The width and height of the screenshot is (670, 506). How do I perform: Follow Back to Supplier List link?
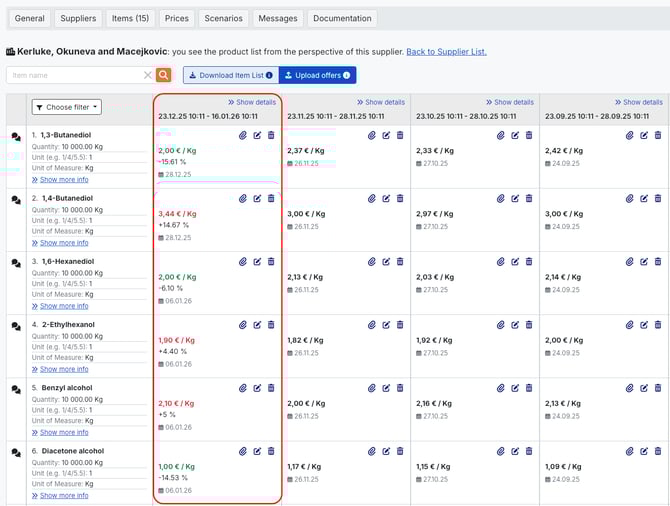coord(446,51)
